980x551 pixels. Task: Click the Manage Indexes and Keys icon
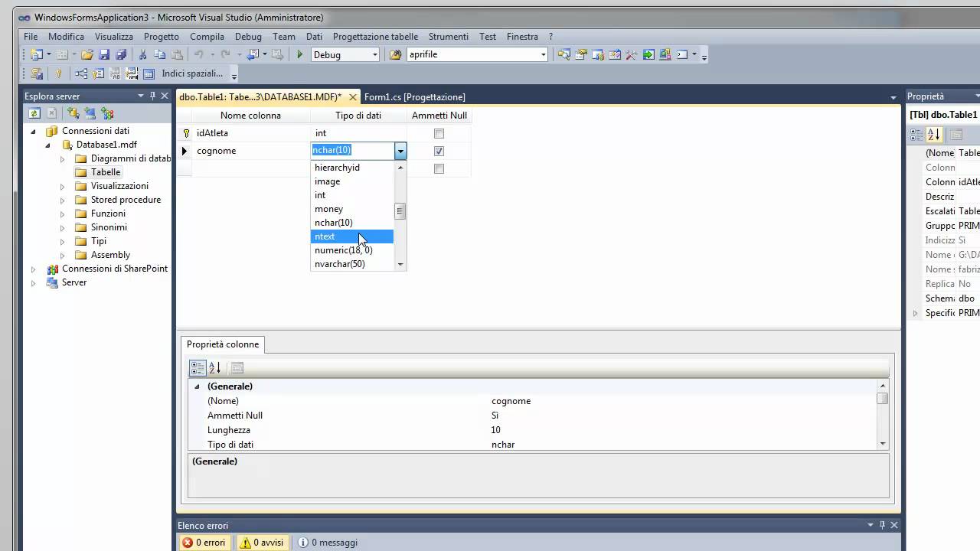(98, 73)
